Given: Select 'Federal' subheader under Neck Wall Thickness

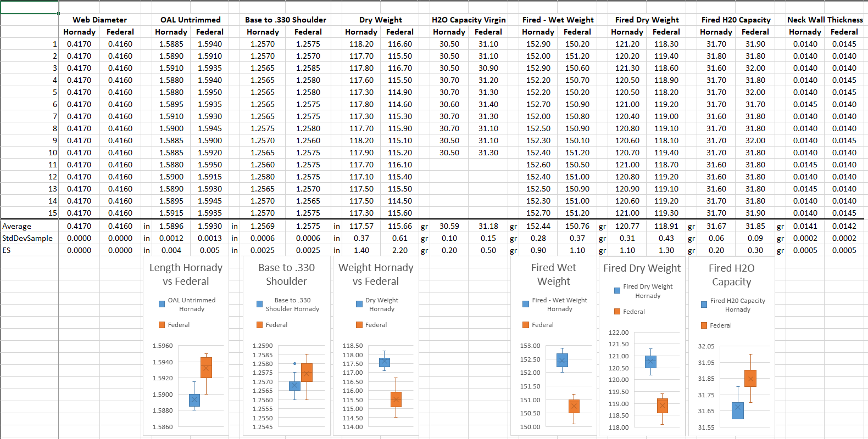Looking at the screenshot, I should 844,32.
